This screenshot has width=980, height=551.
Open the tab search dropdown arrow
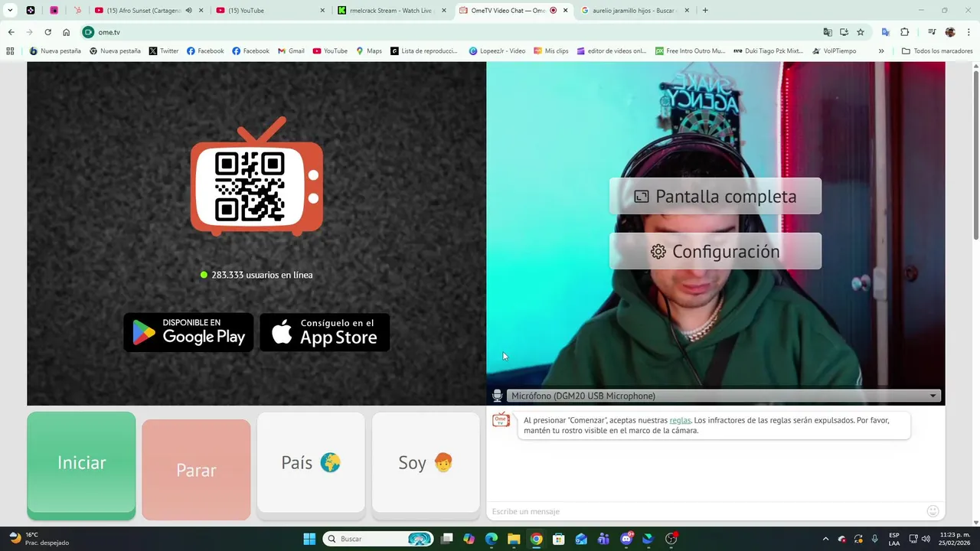tap(10, 11)
